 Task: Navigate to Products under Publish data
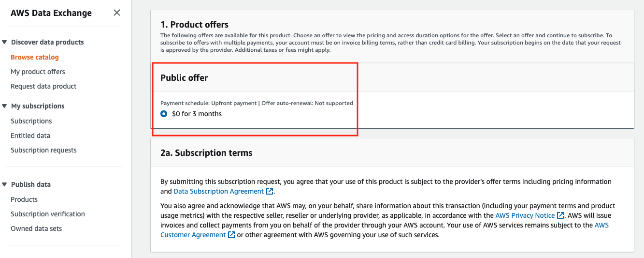[x=24, y=199]
